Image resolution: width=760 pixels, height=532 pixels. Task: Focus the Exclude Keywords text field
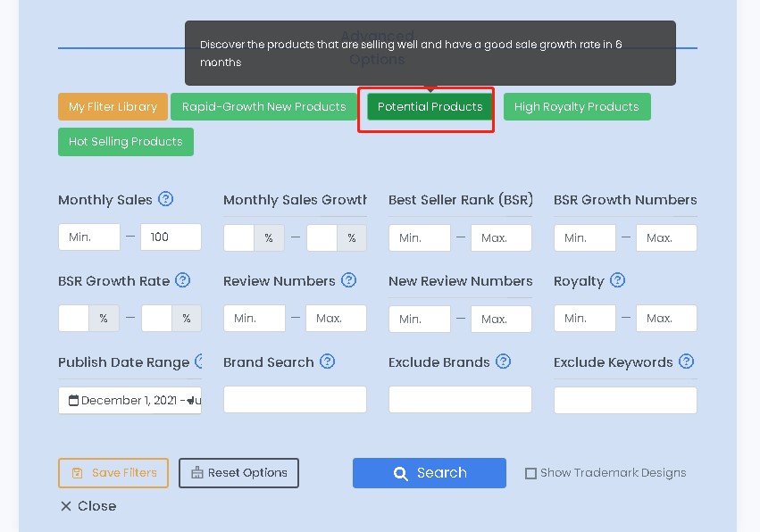tap(626, 400)
